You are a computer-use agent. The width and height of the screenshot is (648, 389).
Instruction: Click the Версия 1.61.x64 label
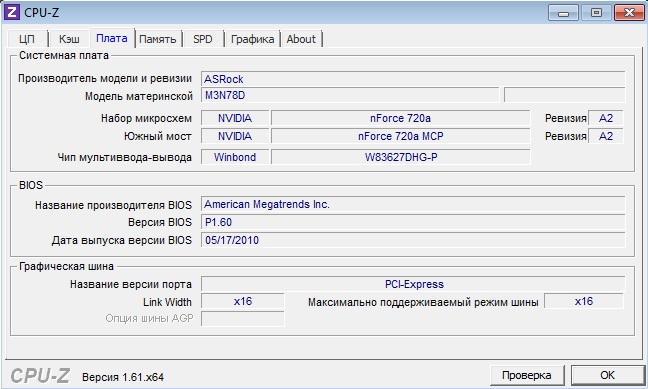pyautogui.click(x=123, y=377)
